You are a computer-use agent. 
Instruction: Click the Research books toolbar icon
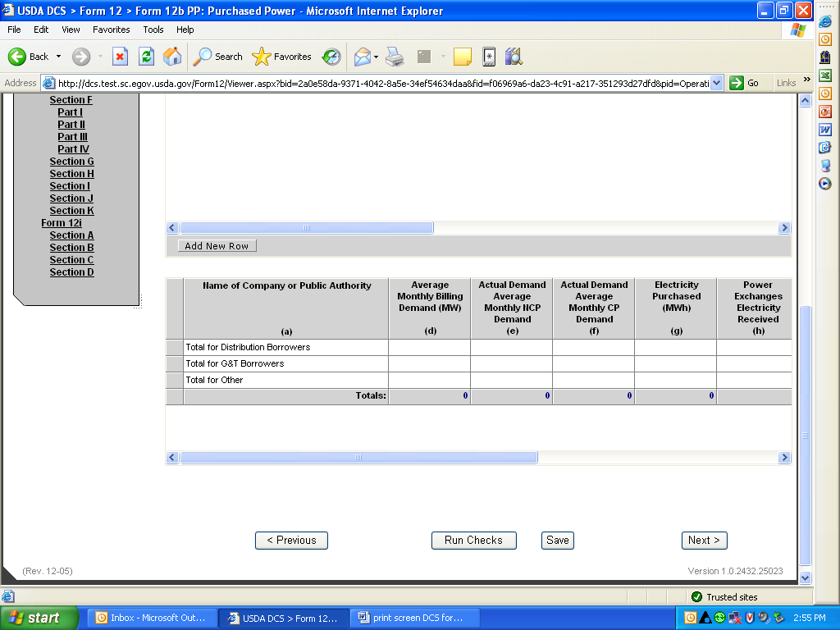tap(514, 57)
